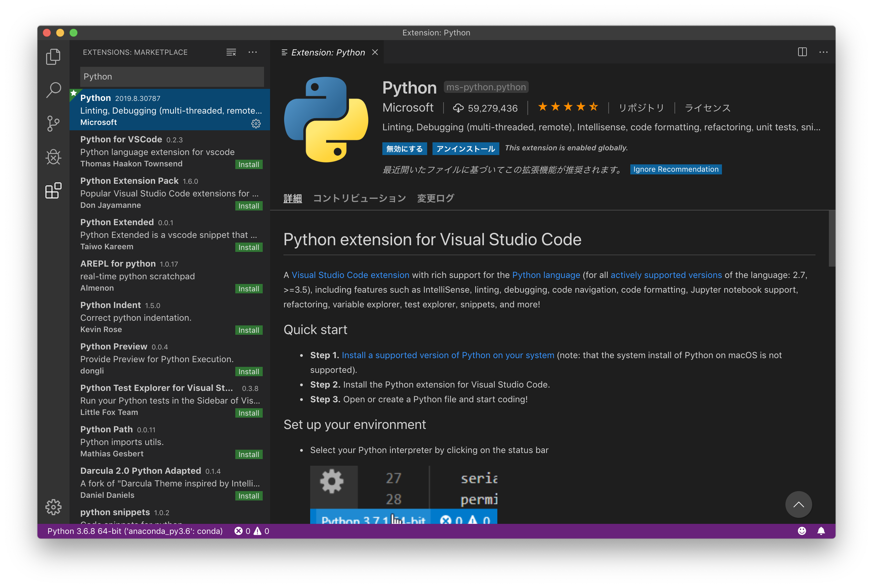Viewport: 873px width, 588px height.
Task: Select Python Test Explorer in list
Action: click(169, 400)
